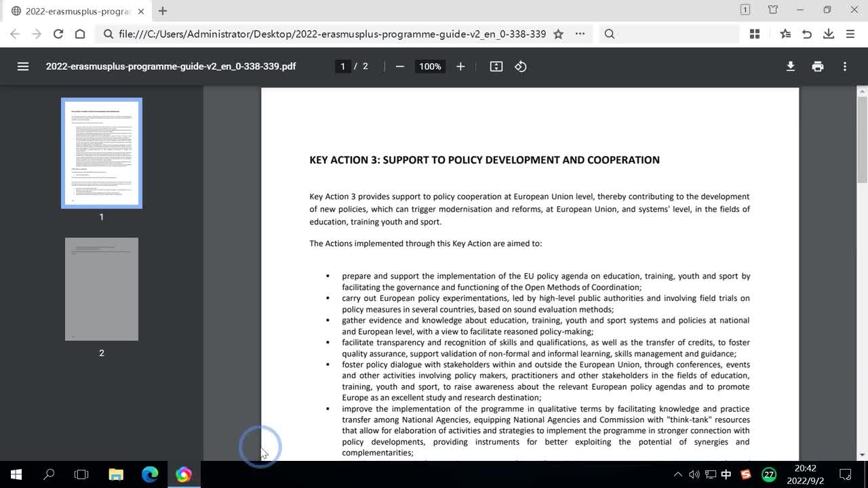
Task: Go back in browser history
Action: tap(15, 34)
